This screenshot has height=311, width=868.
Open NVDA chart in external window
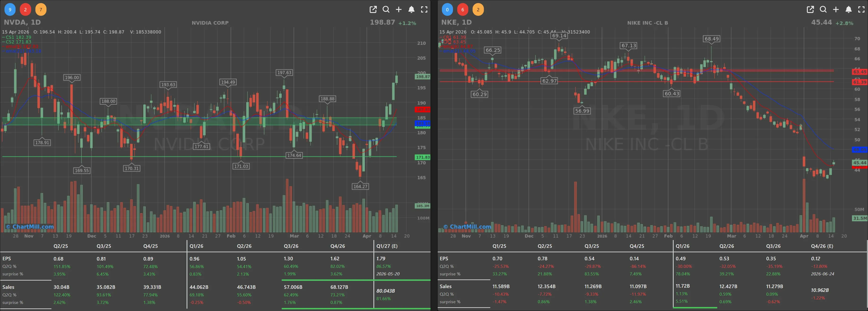coord(373,9)
